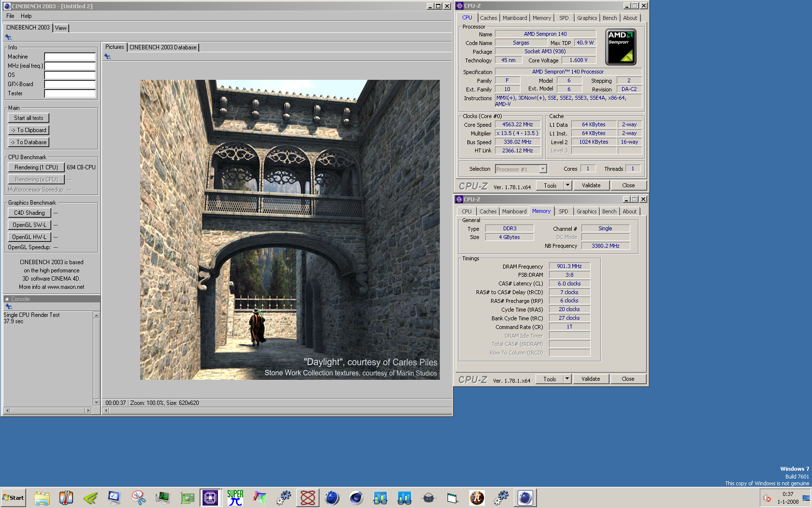Open Mainboard tab in top CPU-Z window
This screenshot has height=508, width=812.
click(x=515, y=18)
